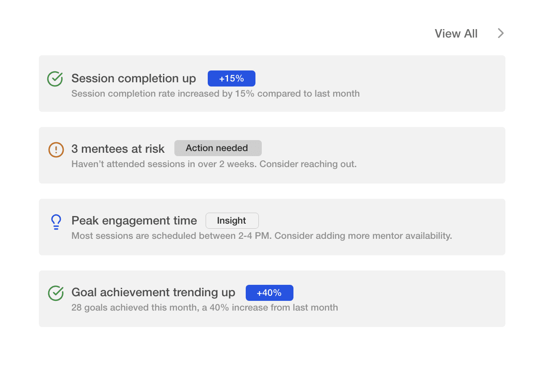Viewport: 551px width, 392px height.
Task: Click the orange warning icon for mentees at risk
Action: click(x=56, y=150)
